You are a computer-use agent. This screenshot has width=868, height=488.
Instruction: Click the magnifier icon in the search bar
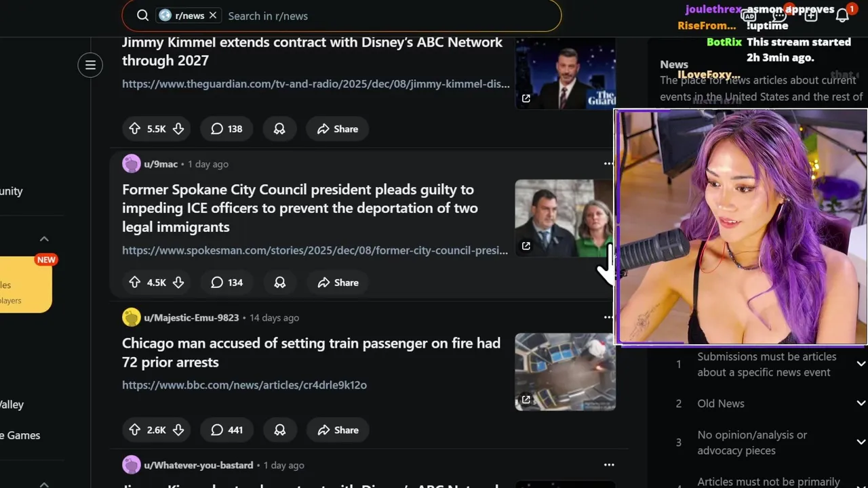pos(142,16)
